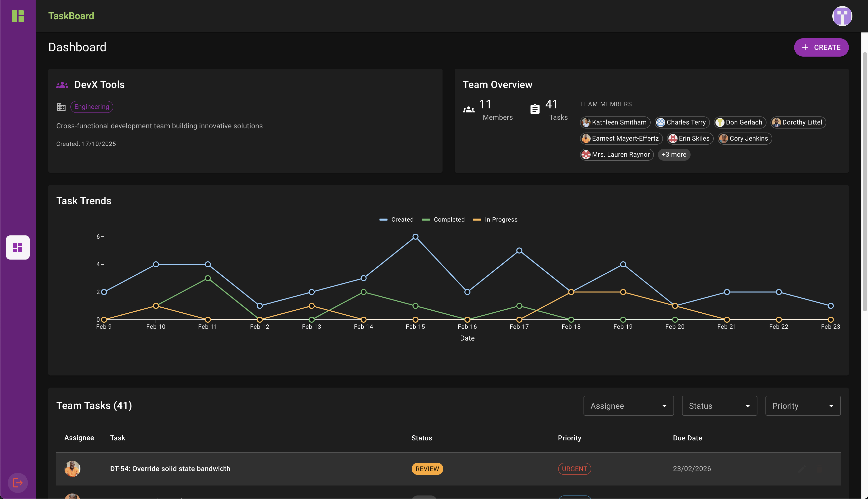The height and width of the screenshot is (499, 868).
Task: Click the In Progress data point on Feb 13
Action: click(312, 306)
